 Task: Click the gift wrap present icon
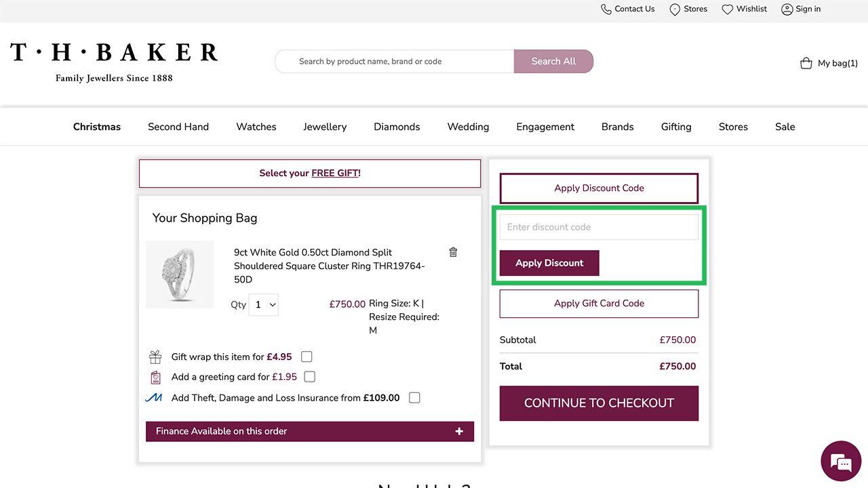pyautogui.click(x=155, y=357)
